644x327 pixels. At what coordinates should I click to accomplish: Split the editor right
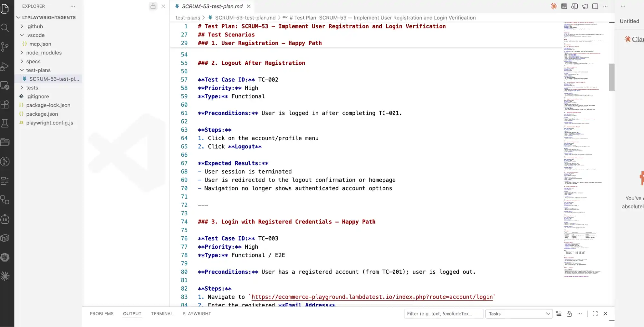[595, 6]
